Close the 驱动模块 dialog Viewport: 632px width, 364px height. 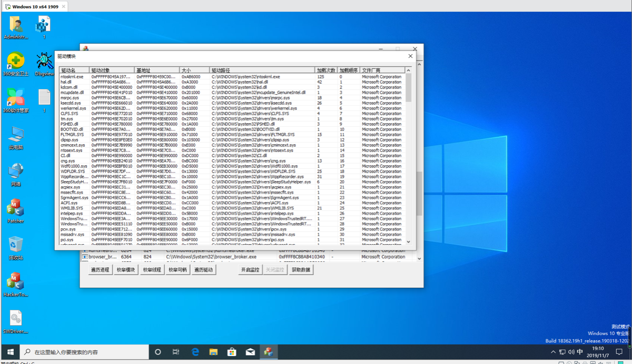(x=411, y=56)
